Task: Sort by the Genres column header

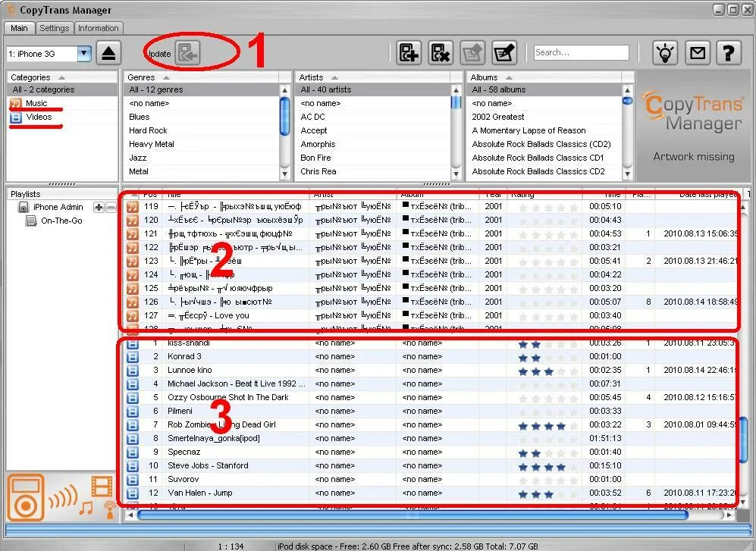Action: [x=201, y=77]
